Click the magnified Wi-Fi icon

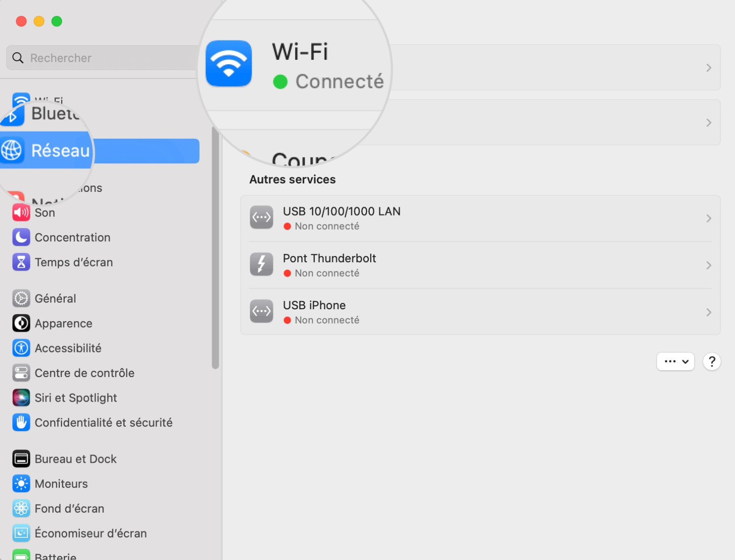(229, 63)
